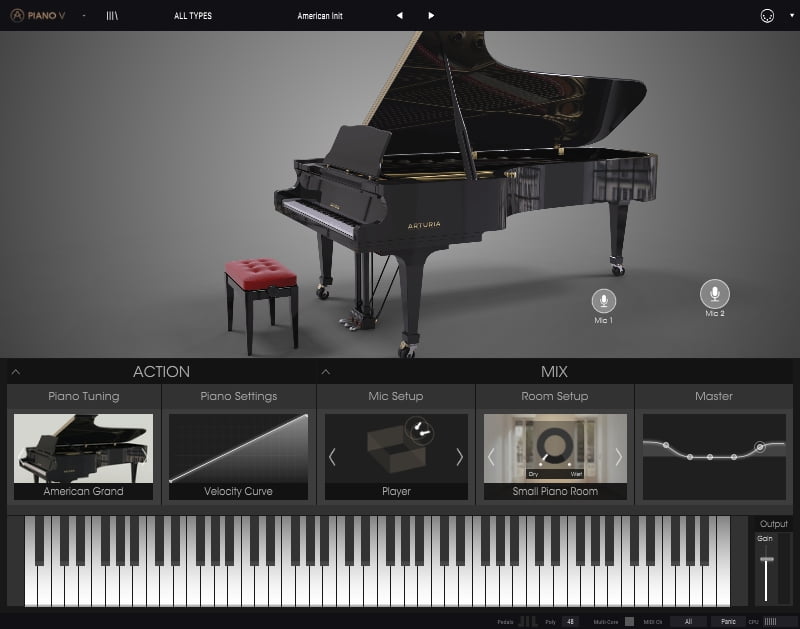Adjust the Output Gain slider
This screenshot has width=800, height=629.
(x=766, y=560)
